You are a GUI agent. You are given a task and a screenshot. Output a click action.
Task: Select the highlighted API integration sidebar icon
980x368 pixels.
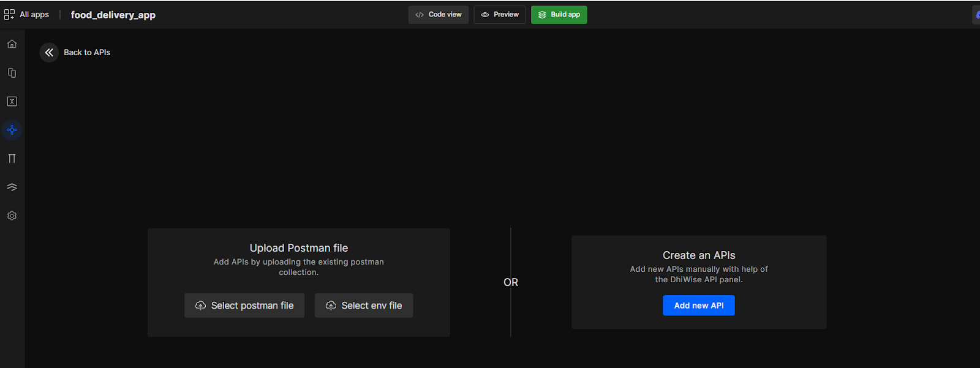pos(12,130)
